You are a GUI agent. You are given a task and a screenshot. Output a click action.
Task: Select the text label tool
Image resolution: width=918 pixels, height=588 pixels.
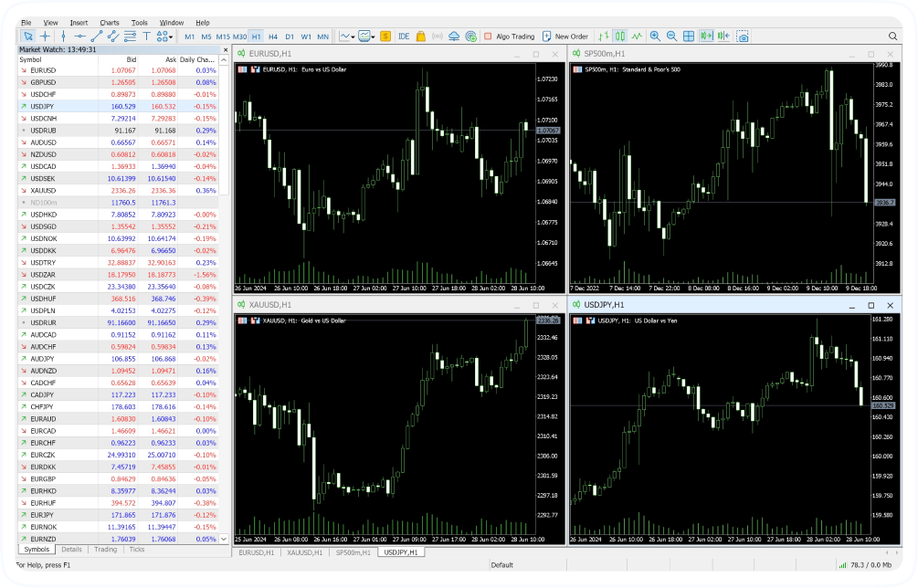[146, 37]
